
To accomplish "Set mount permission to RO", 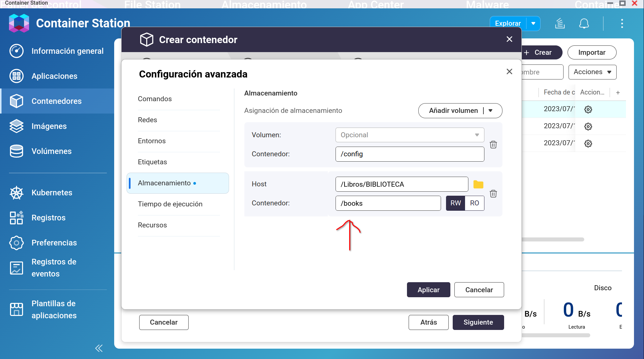I will [x=474, y=203].
